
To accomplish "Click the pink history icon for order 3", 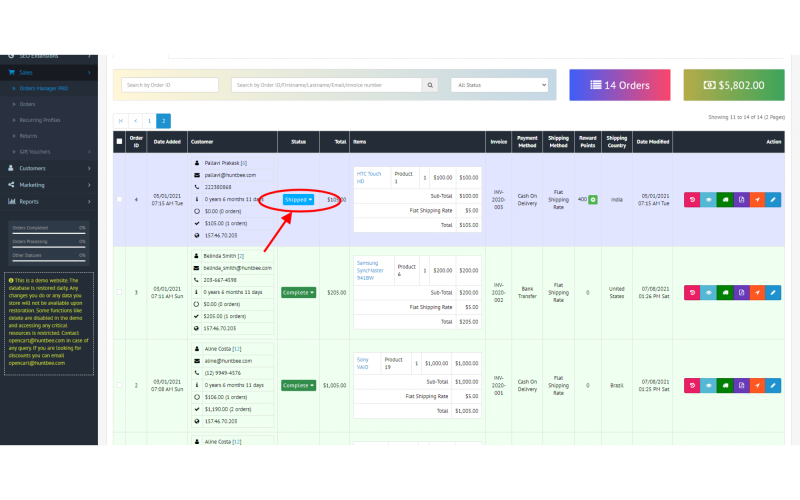I will click(692, 292).
